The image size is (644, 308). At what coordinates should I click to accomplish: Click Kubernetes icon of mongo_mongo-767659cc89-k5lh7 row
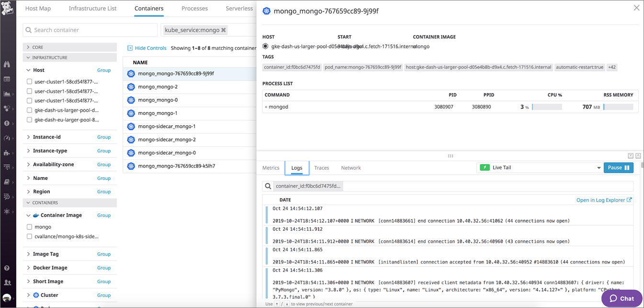click(x=131, y=166)
